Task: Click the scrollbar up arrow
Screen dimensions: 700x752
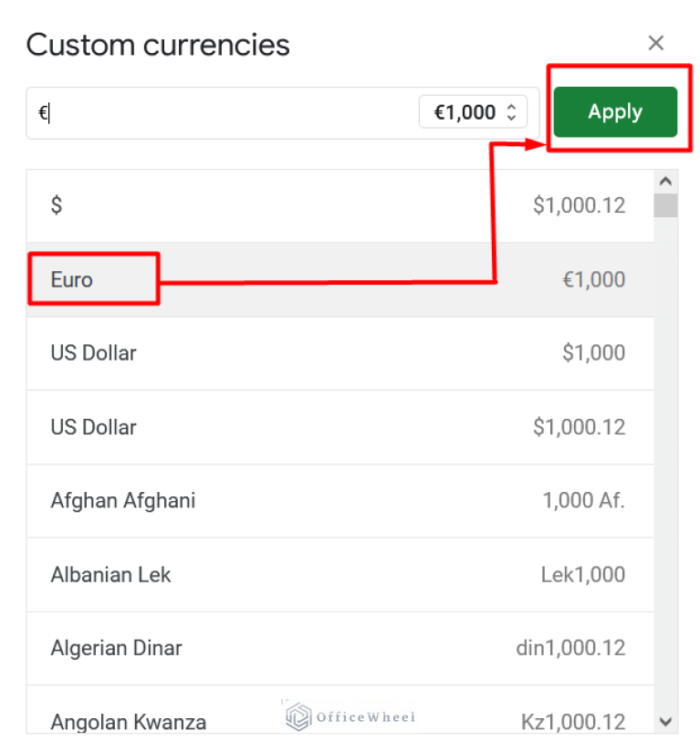Action: [x=665, y=180]
